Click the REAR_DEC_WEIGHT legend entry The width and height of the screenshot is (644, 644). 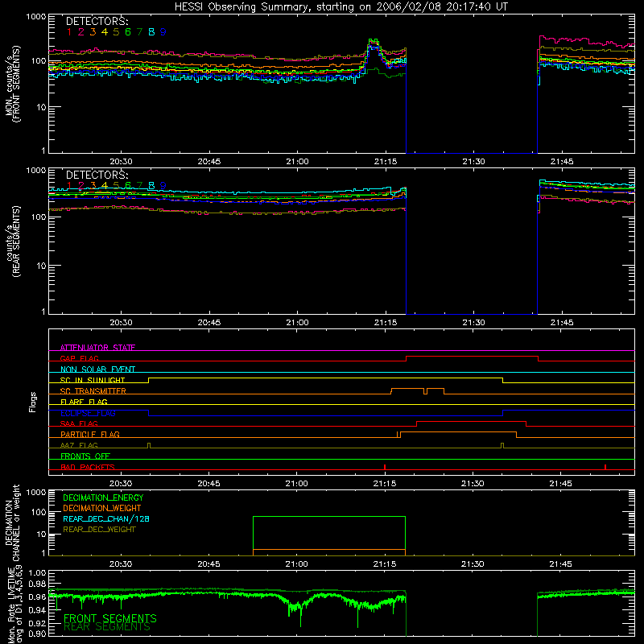(x=99, y=530)
